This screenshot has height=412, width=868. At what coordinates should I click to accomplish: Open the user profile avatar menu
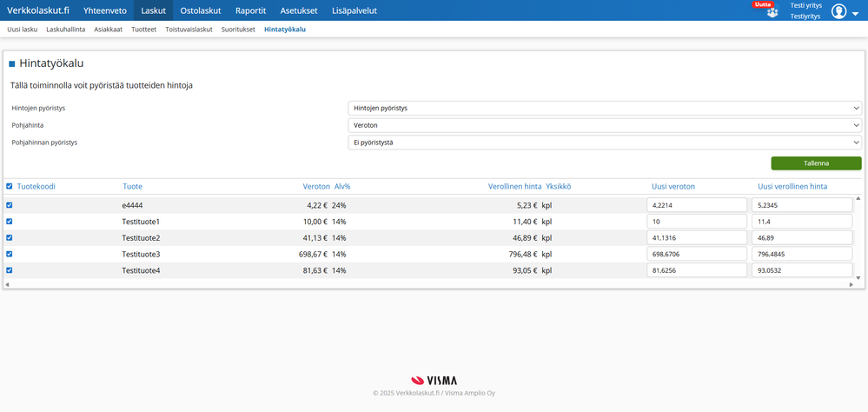(838, 11)
